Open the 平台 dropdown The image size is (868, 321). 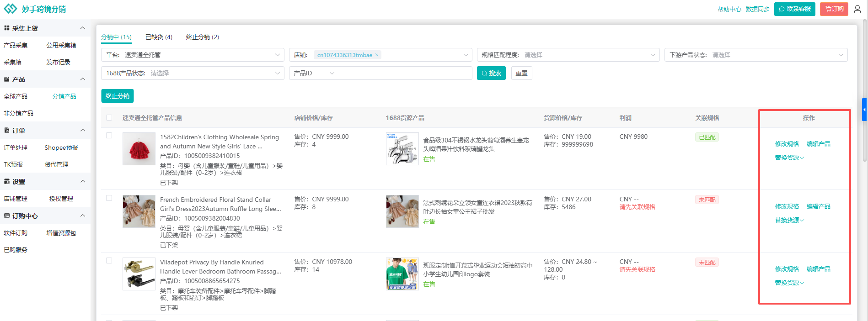coord(193,55)
